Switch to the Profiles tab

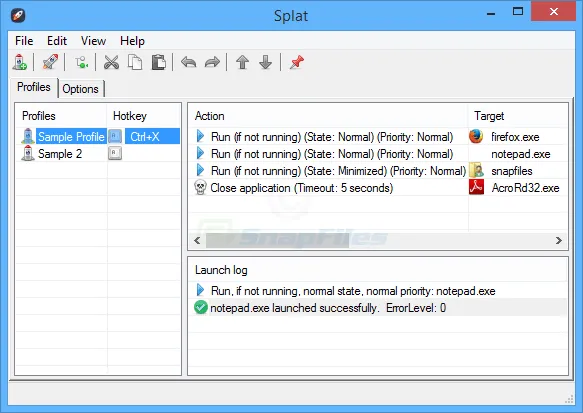point(34,87)
